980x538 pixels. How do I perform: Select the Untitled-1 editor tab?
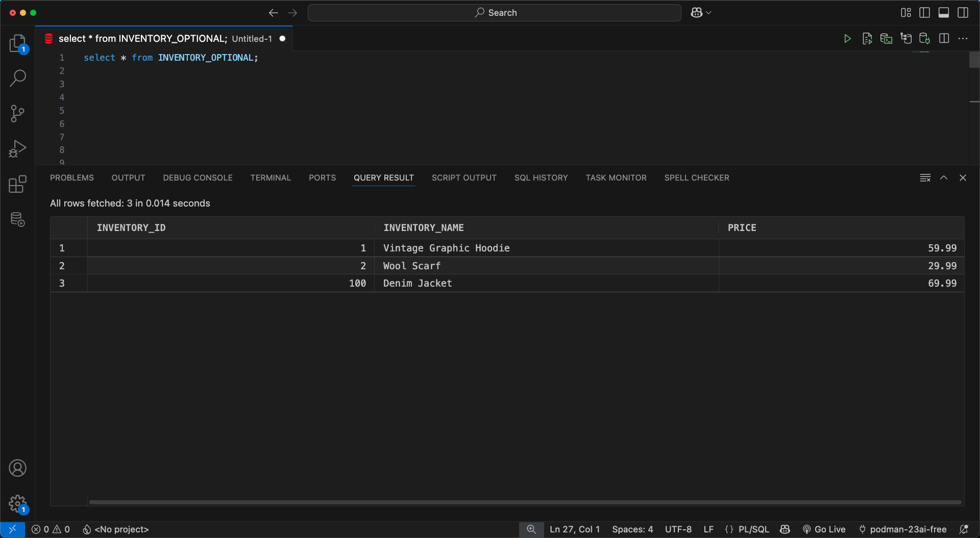click(164, 39)
